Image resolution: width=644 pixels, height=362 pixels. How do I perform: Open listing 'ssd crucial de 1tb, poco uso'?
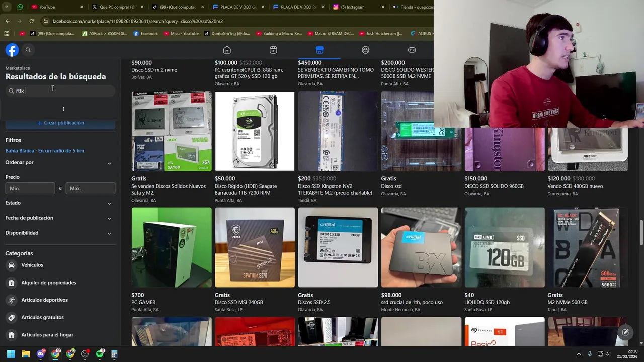pos(412,302)
